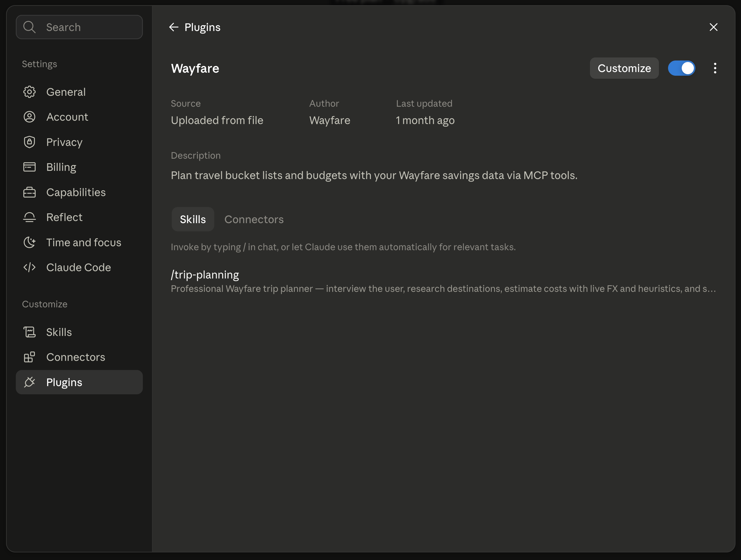The image size is (741, 560).
Task: Disable the Wayfare plugin toggle
Action: 681,68
